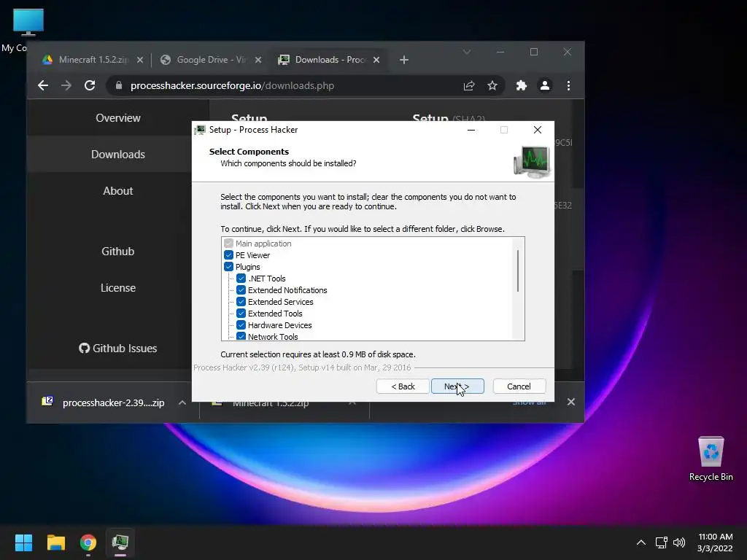Viewport: 747px width, 560px height.
Task: Maximize the Chrome window
Action: coord(534,52)
